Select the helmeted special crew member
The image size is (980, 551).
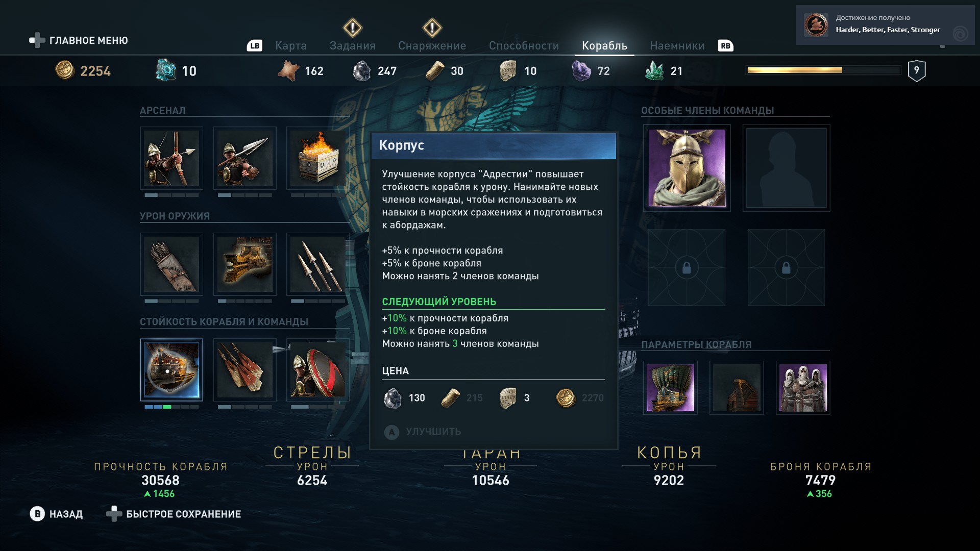687,168
